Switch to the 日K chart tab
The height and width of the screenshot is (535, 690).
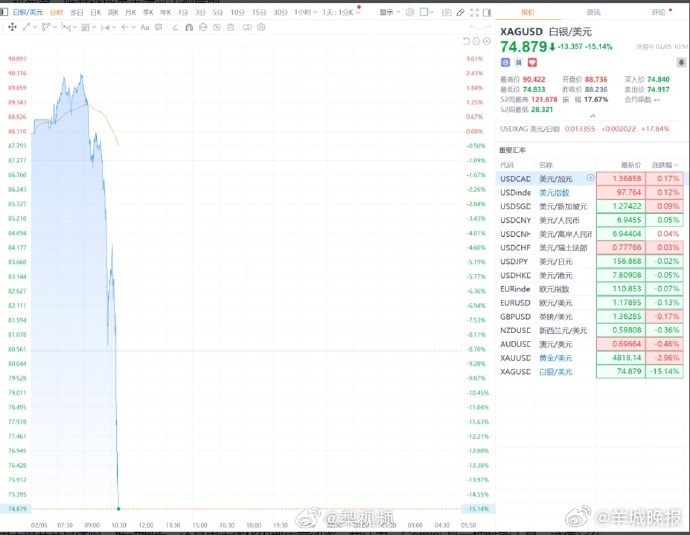pyautogui.click(x=95, y=12)
